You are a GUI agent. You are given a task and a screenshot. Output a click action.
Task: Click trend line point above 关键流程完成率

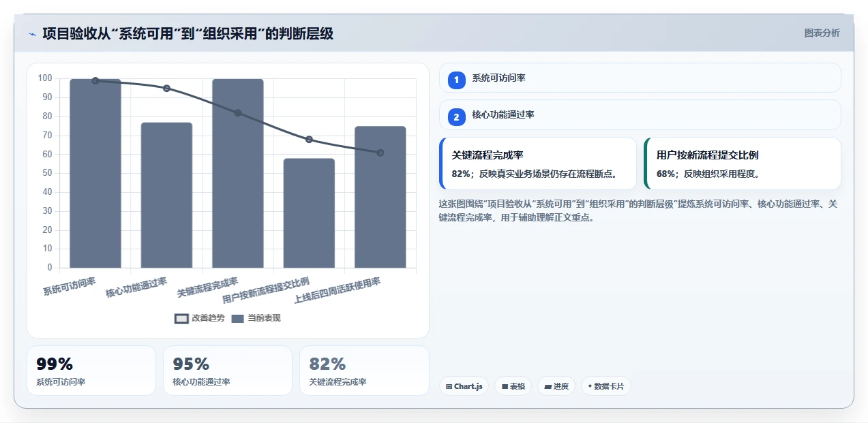click(x=238, y=113)
